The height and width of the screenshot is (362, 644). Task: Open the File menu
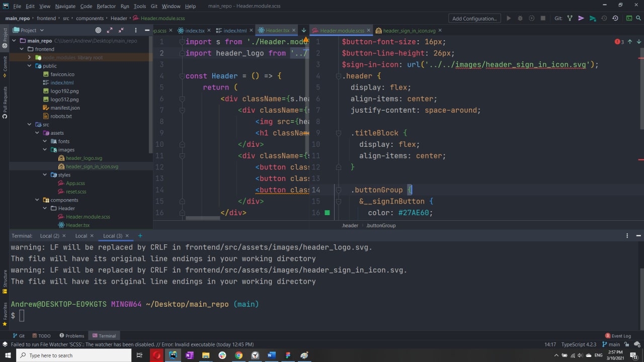(17, 6)
